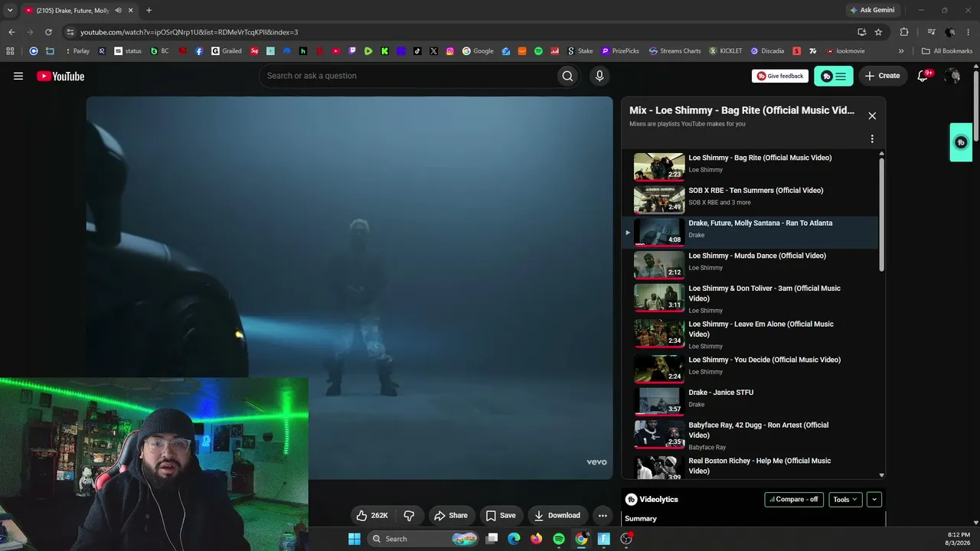The image size is (980, 551).
Task: Open the Chrome extensions puzzle icon
Action: (904, 32)
